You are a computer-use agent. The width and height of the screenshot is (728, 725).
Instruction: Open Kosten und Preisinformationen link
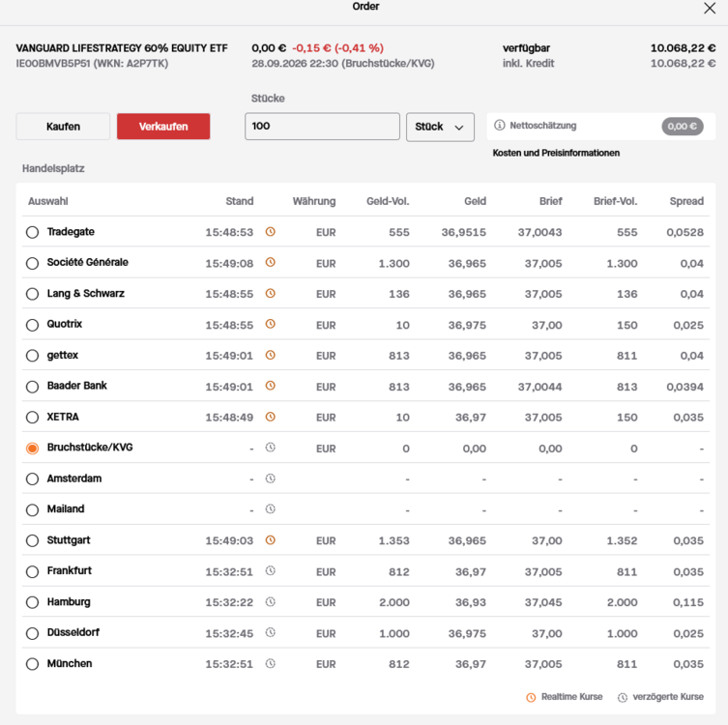(x=556, y=153)
